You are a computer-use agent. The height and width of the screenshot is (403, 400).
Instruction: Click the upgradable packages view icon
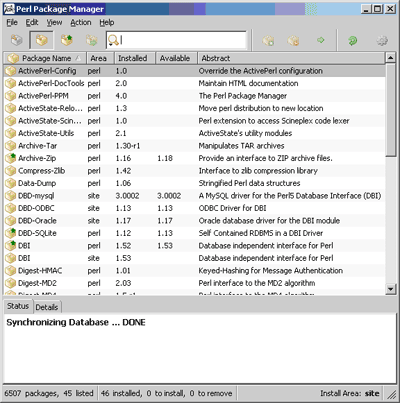point(67,40)
